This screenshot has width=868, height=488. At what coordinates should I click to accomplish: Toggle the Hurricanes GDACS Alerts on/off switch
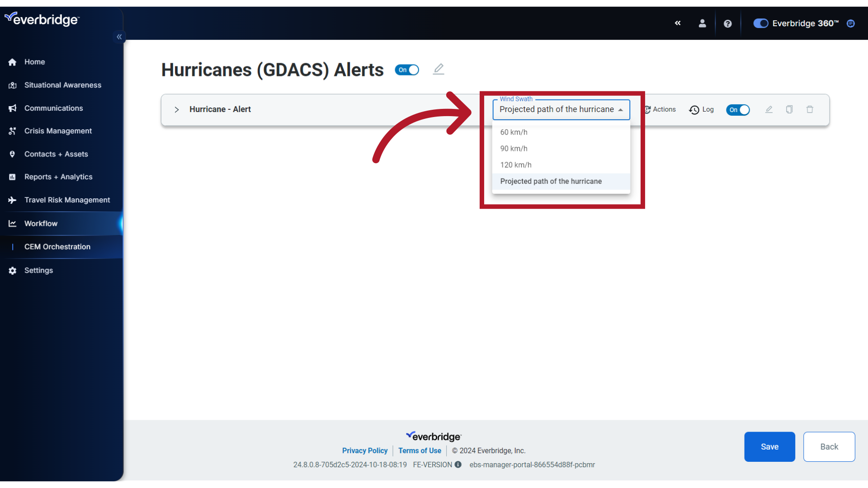click(x=407, y=70)
